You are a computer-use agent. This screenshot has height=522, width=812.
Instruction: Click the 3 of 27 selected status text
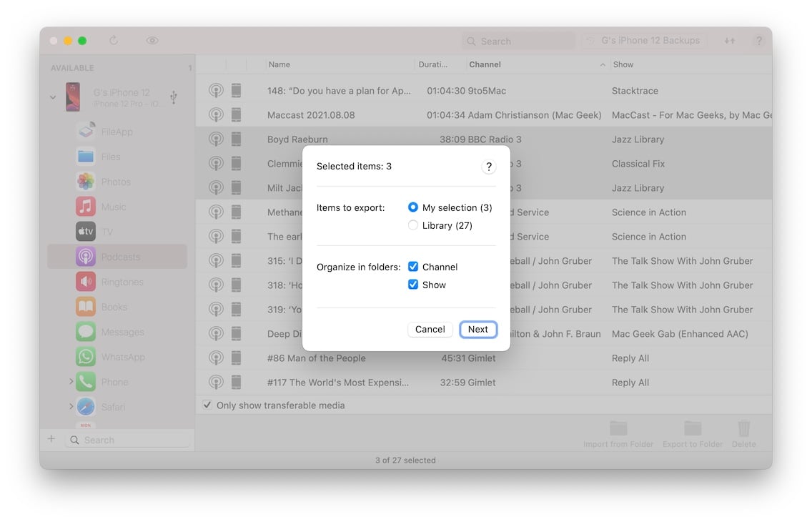405,460
